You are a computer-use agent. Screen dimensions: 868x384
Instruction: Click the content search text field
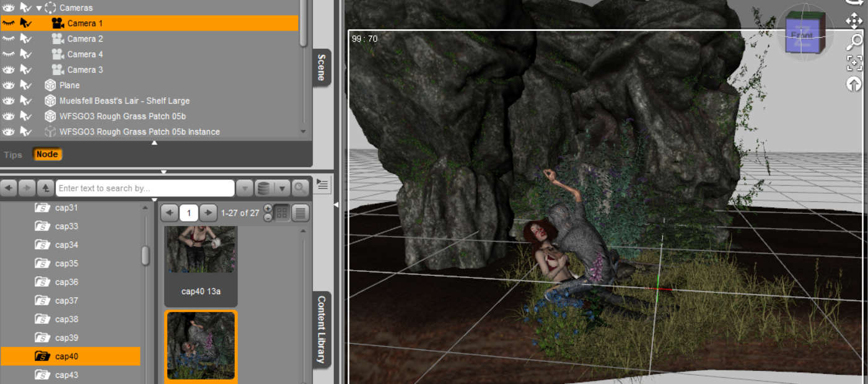(x=145, y=188)
